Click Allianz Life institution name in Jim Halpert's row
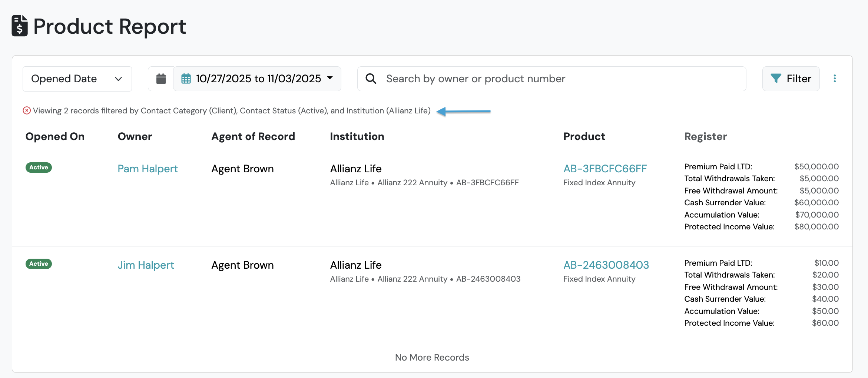Screen dimensions: 868x378 (x=356, y=265)
